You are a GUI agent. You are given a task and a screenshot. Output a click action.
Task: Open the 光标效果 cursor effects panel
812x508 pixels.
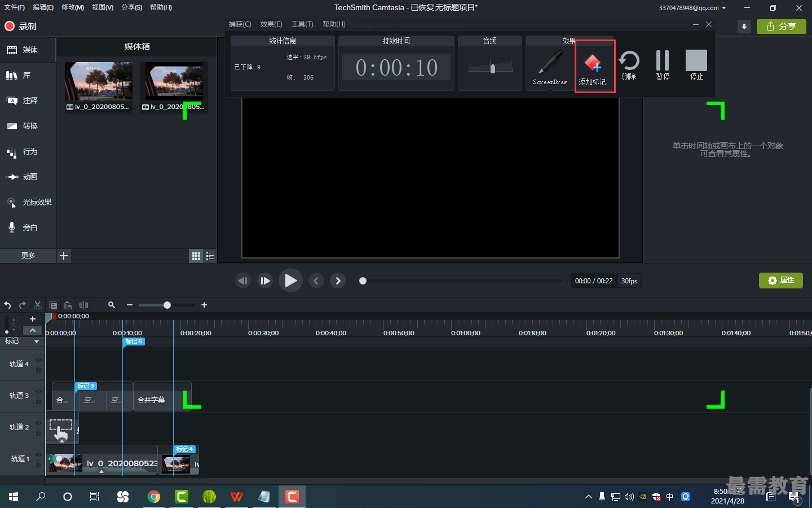pyautogui.click(x=28, y=202)
